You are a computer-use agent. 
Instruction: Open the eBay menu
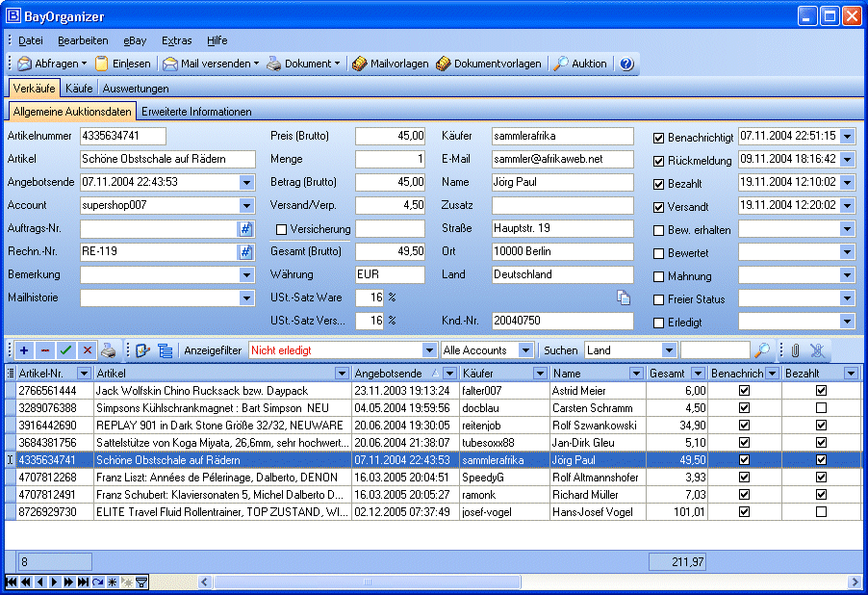pyautogui.click(x=135, y=40)
